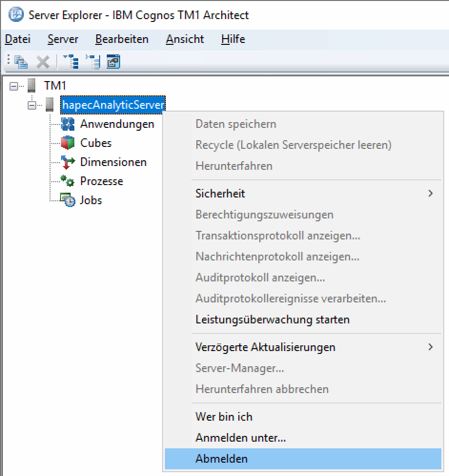Expand the Sicherheit submenu
The height and width of the screenshot is (476, 449).
point(315,194)
